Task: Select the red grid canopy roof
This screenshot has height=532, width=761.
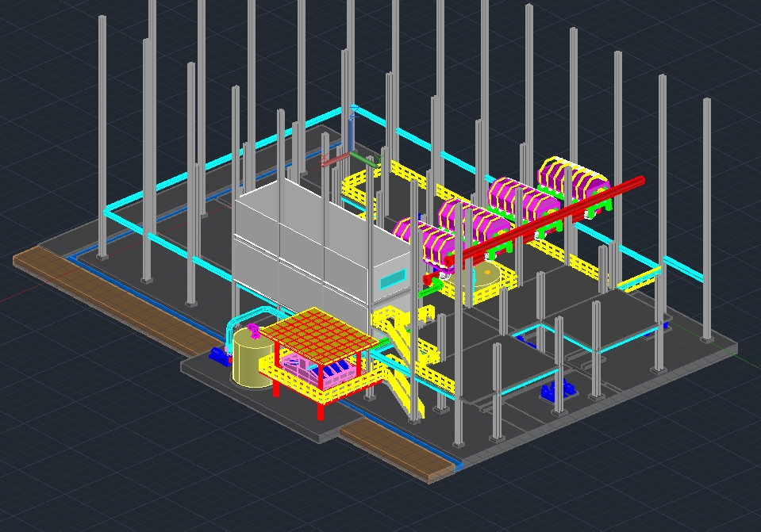Action: click(x=319, y=337)
